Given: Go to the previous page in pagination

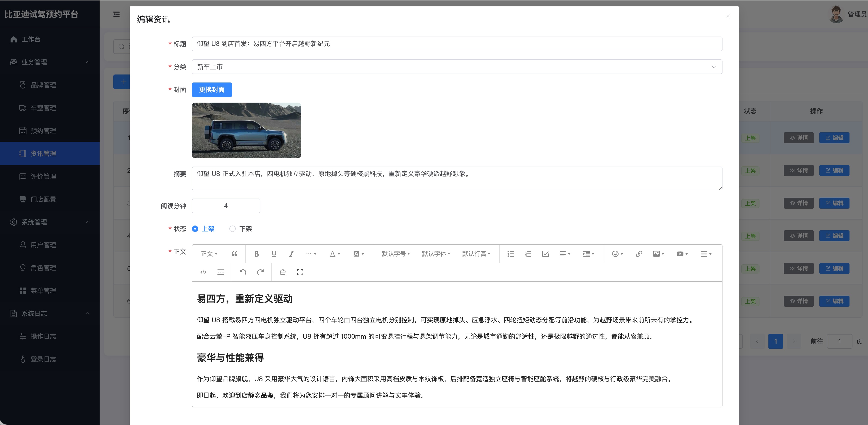Looking at the screenshot, I should 757,341.
